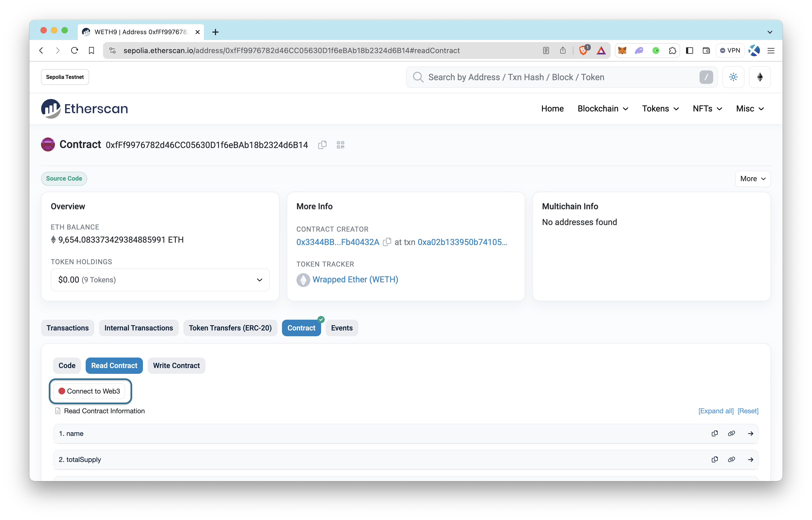
Task: Copy method name for 2. totalSupply row
Action: (715, 460)
